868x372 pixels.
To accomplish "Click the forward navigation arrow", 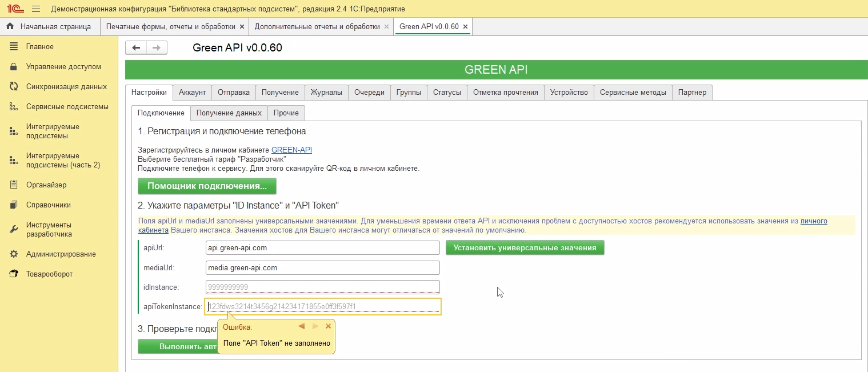I will click(157, 48).
